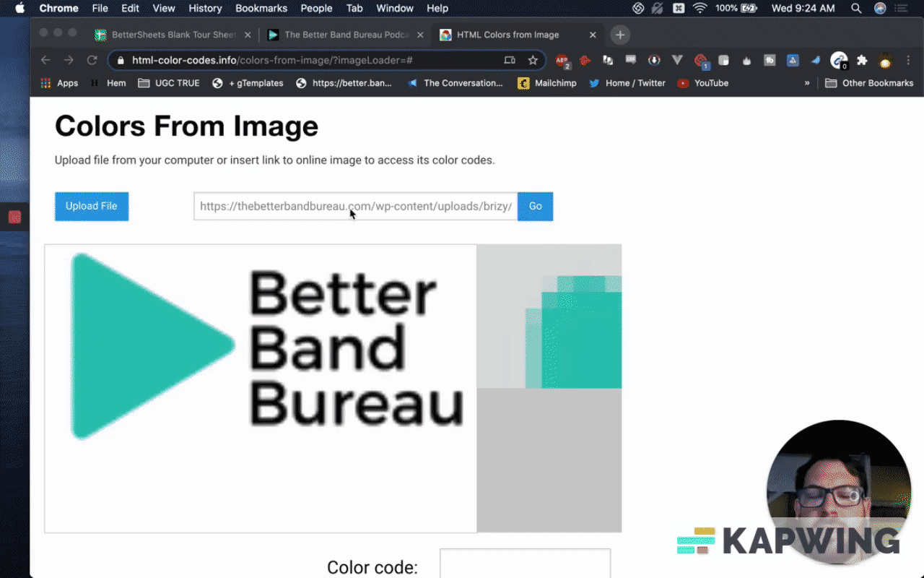Open the YouTube bookmark

click(703, 83)
